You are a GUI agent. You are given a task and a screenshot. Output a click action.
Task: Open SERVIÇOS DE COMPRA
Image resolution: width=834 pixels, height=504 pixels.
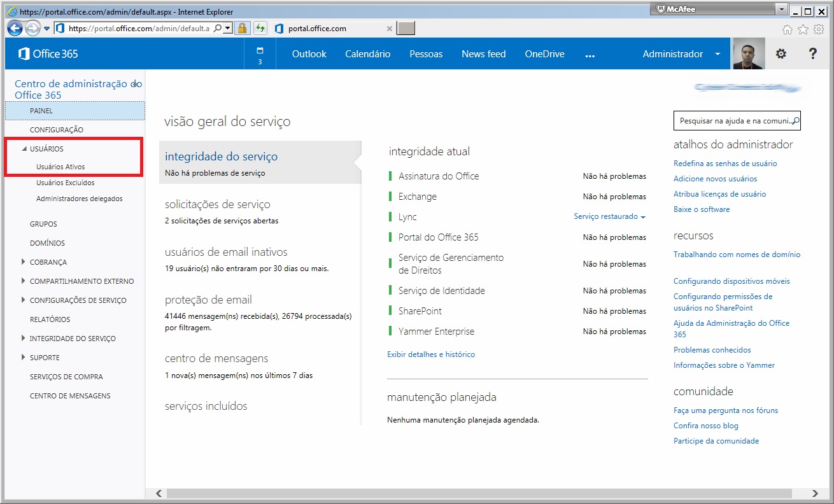(66, 377)
